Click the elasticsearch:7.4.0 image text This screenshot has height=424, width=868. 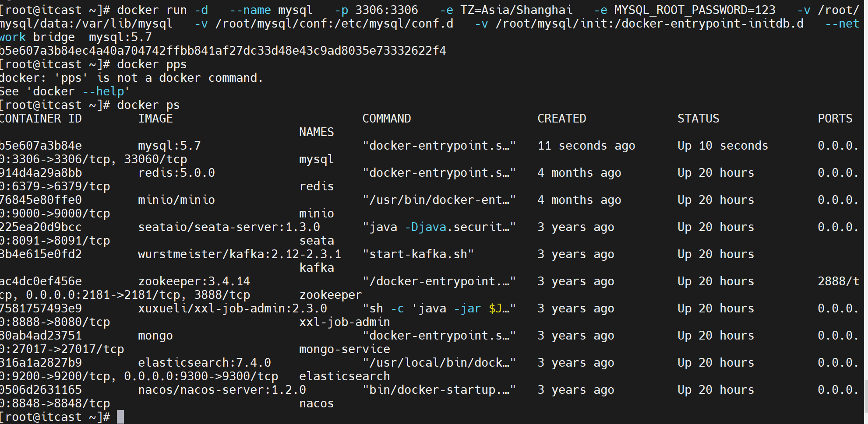[204, 362]
